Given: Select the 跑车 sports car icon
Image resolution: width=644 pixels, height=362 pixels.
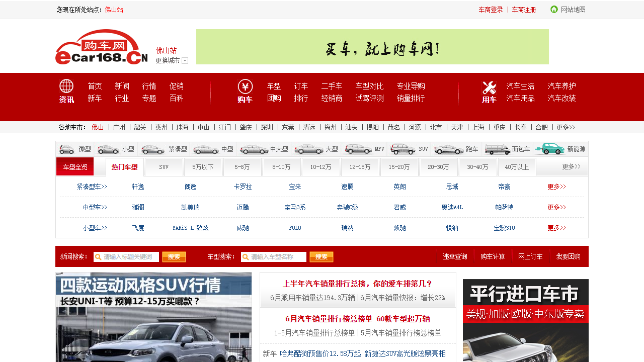Looking at the screenshot, I should pos(449,149).
